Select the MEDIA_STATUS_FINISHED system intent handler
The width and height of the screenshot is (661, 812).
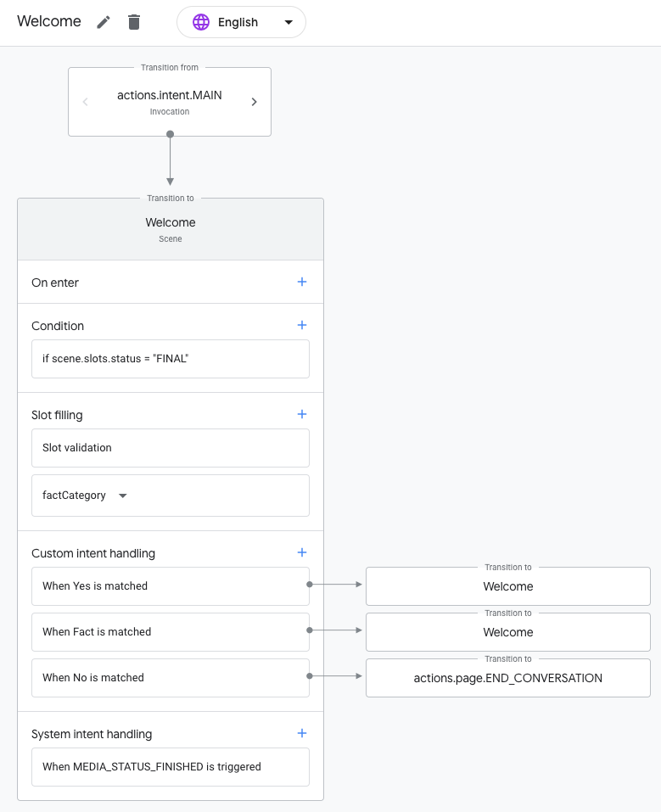pos(170,767)
